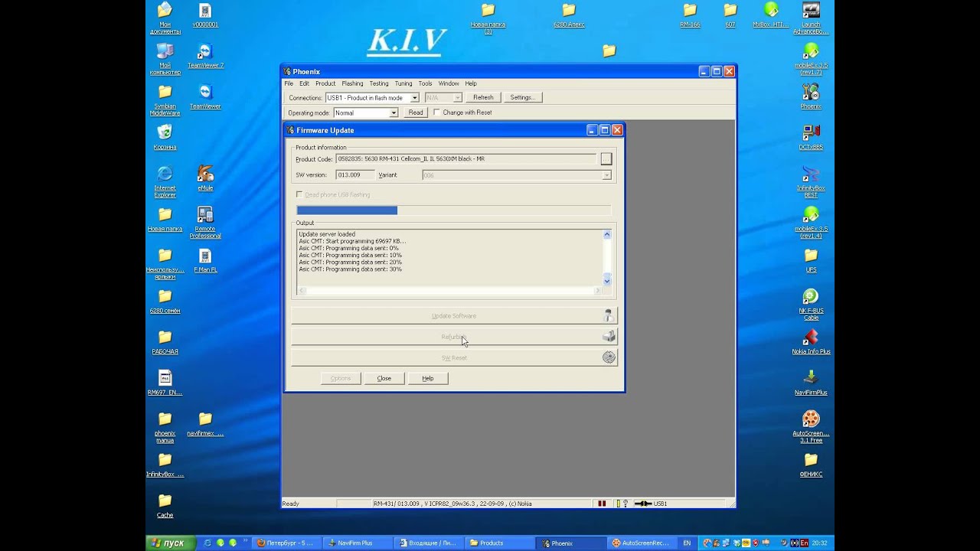Open the RM697_EN file icon

[x=165, y=382]
